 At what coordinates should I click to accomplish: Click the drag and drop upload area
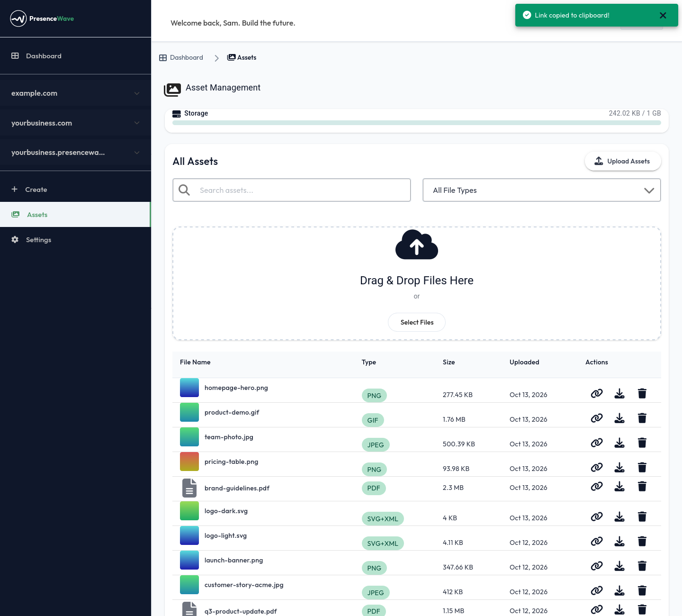click(x=417, y=283)
